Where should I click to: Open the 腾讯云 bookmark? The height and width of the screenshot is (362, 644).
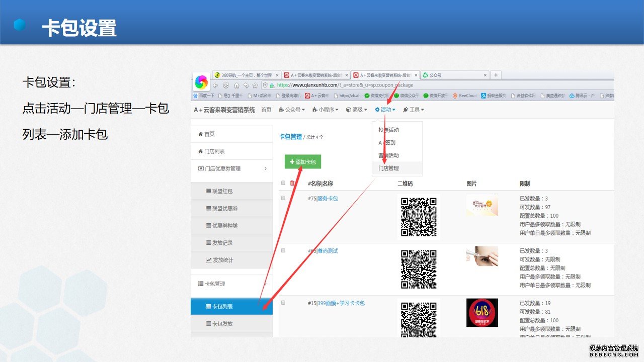click(x=583, y=95)
